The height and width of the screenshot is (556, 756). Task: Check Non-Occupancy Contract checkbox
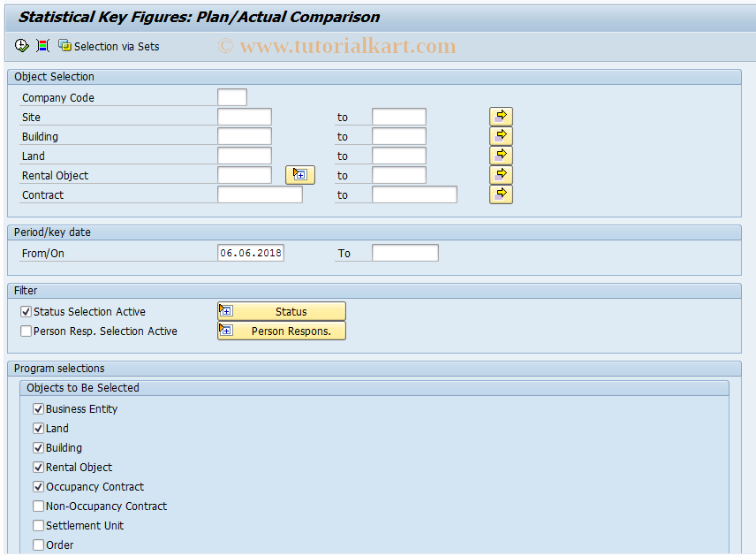(39, 506)
